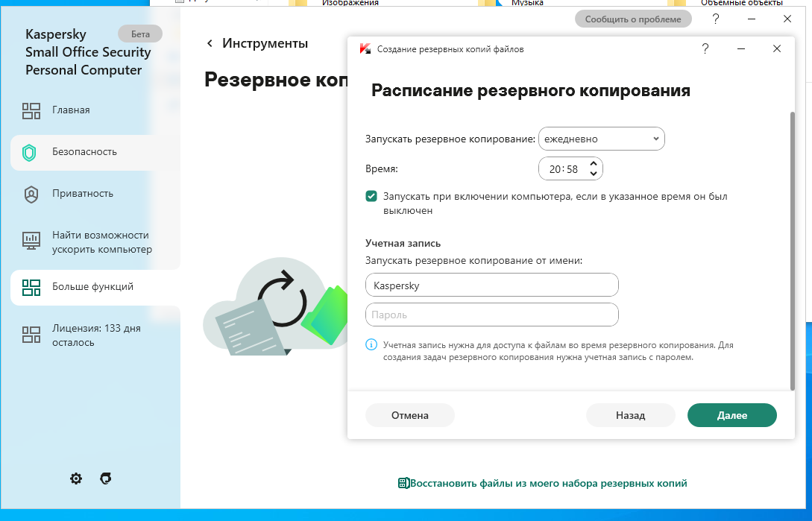The width and height of the screenshot is (812, 521).
Task: Click the Учетная запись section label
Action: (x=403, y=244)
